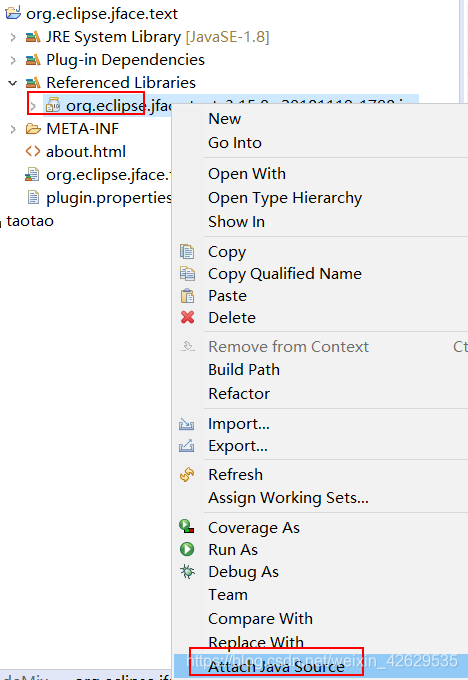This screenshot has height=680, width=468.
Task: Expand the JRE System Library node
Action: [13, 37]
